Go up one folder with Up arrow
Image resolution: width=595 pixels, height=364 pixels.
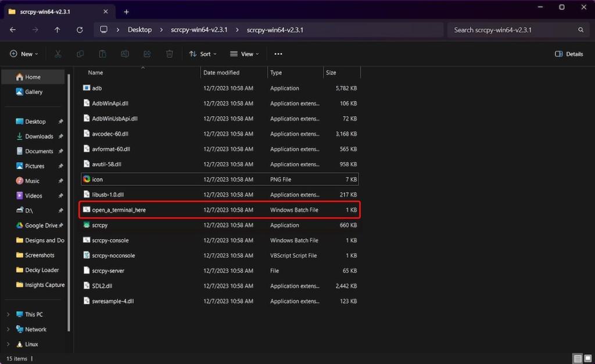57,30
